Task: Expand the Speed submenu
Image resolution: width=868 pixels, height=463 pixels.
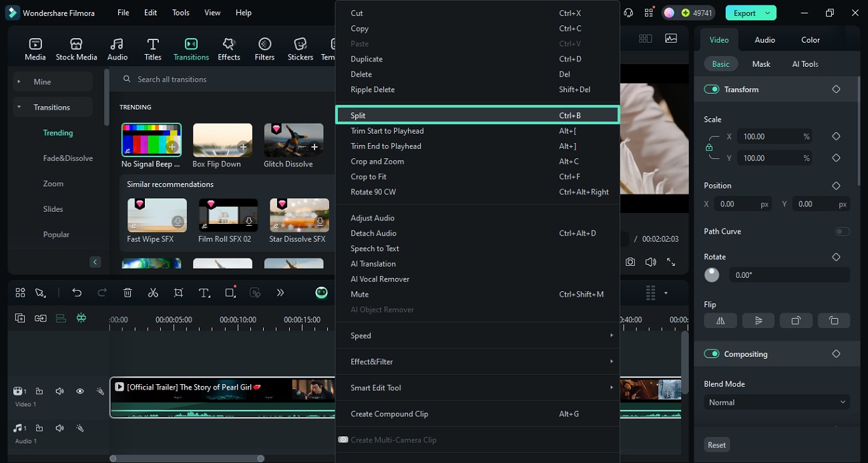Action: click(478, 335)
